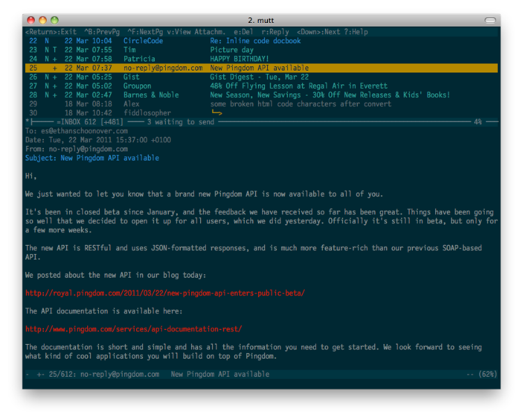Select the Gist Digest message row

point(261,77)
